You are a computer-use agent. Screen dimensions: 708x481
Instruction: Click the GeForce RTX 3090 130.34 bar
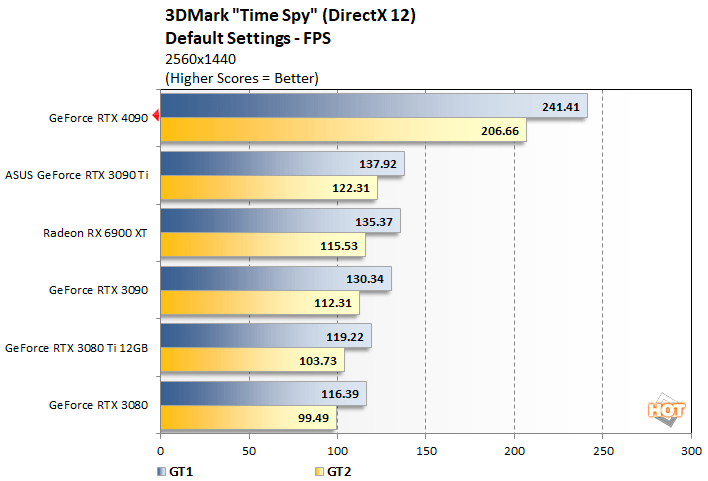(x=276, y=278)
